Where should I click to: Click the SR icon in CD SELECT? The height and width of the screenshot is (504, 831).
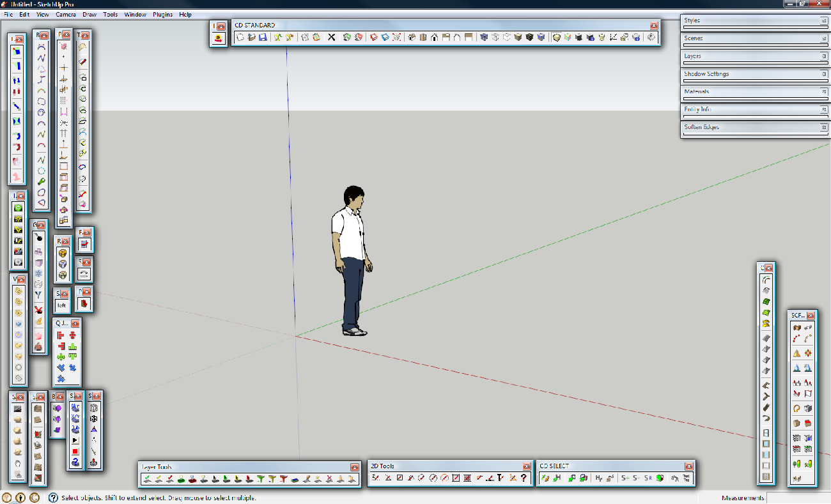648,478
